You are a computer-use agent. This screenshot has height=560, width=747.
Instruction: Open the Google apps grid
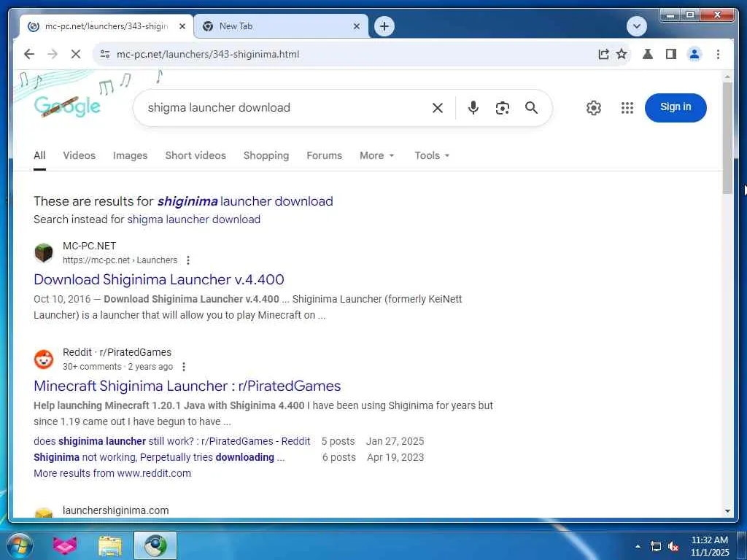click(x=627, y=108)
